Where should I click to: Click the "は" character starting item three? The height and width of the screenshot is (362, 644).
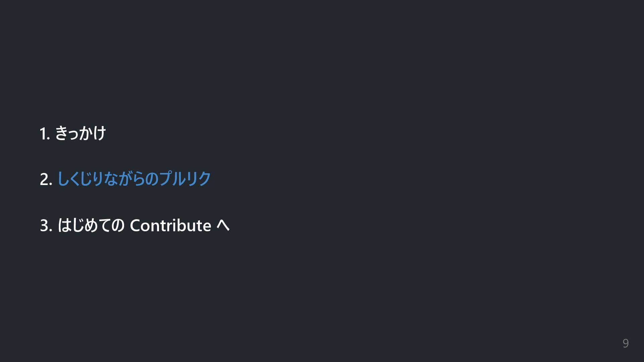64,225
